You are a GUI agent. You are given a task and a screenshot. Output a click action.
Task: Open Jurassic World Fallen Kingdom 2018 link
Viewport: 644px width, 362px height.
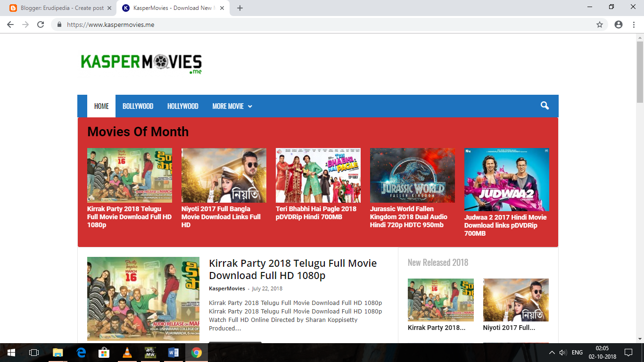[409, 217]
